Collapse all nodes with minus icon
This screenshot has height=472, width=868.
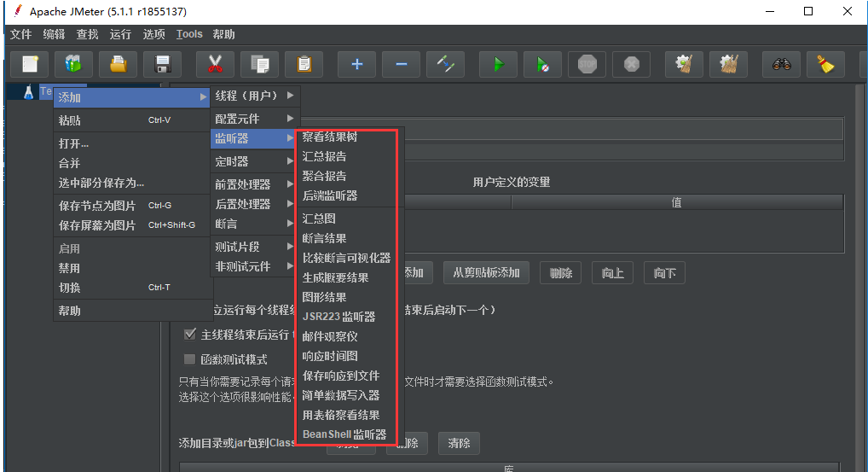(x=402, y=64)
